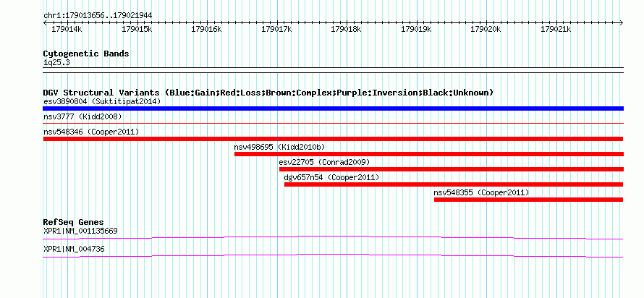Click the DGV Structural Variants track heading
Viewport: 644px width, 298px height.
point(268,93)
